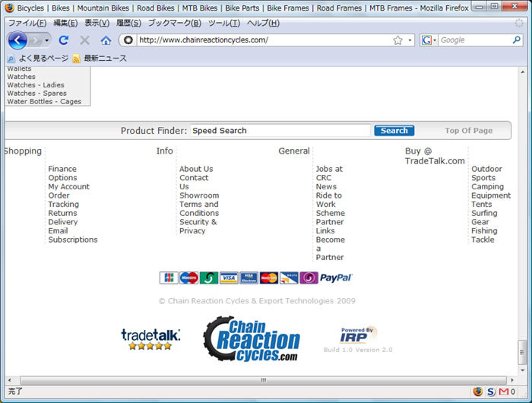
Task: Open Jobs at CRC link
Action: [329, 173]
